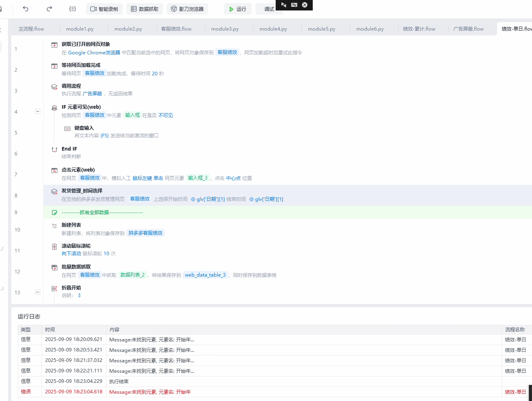
Task: Click 运行日志 panel title
Action: coord(29,316)
